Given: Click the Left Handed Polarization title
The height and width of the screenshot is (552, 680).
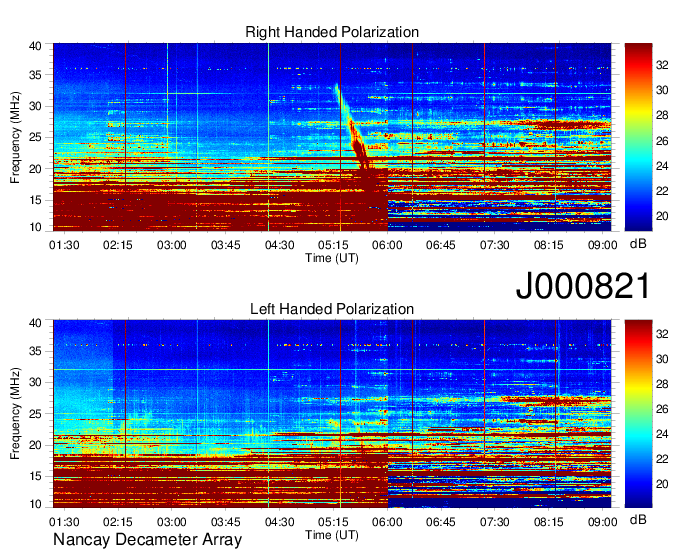Looking at the screenshot, I should (332, 309).
